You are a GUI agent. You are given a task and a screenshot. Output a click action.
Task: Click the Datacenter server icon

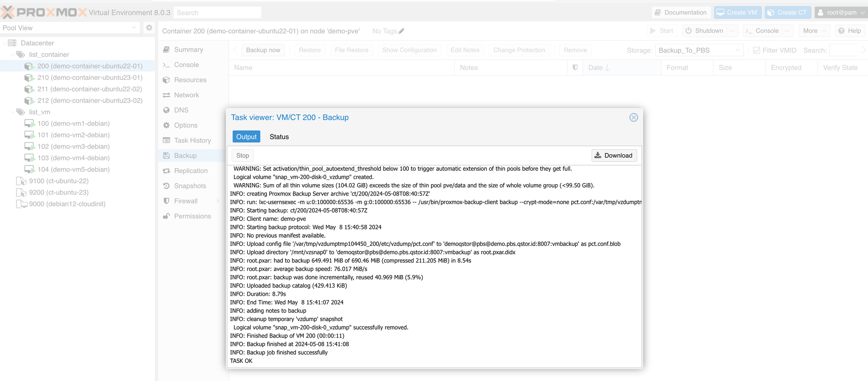(x=12, y=43)
